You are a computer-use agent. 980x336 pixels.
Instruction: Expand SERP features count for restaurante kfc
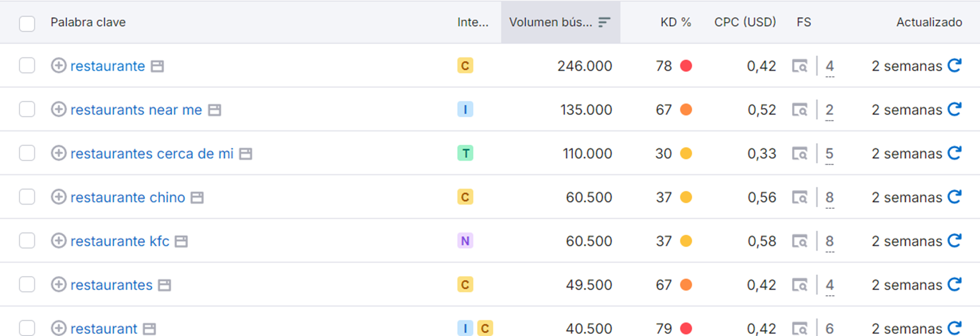(830, 242)
